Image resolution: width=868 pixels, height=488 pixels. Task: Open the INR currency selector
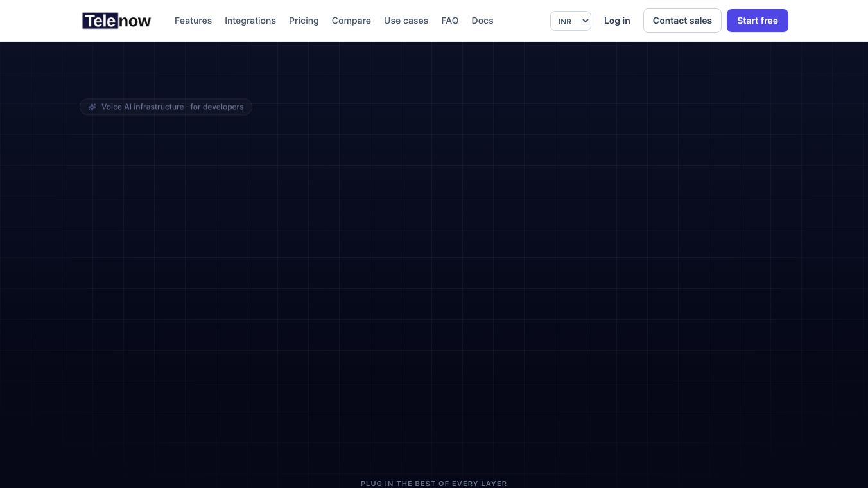571,21
